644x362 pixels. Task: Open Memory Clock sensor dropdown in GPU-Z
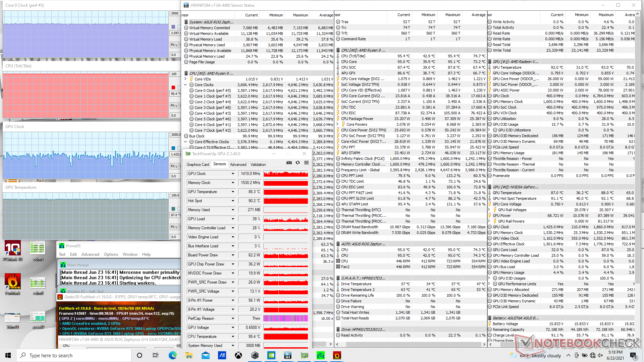pos(233,183)
